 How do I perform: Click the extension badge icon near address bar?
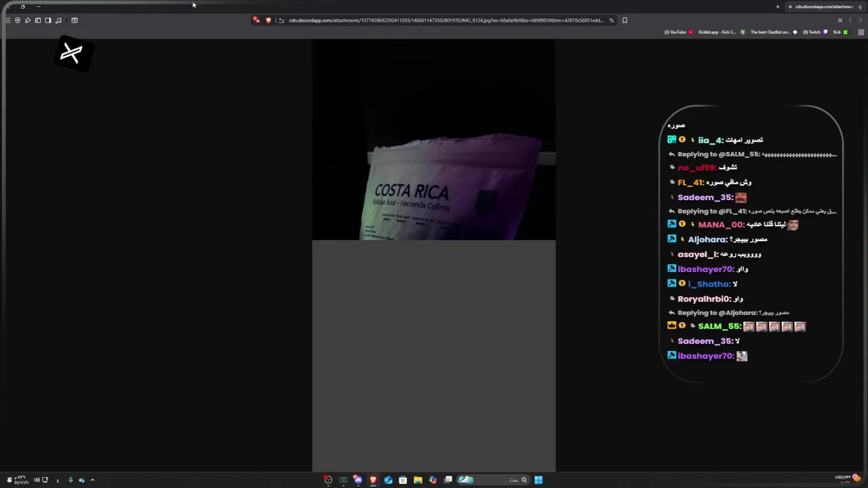[x=256, y=20]
